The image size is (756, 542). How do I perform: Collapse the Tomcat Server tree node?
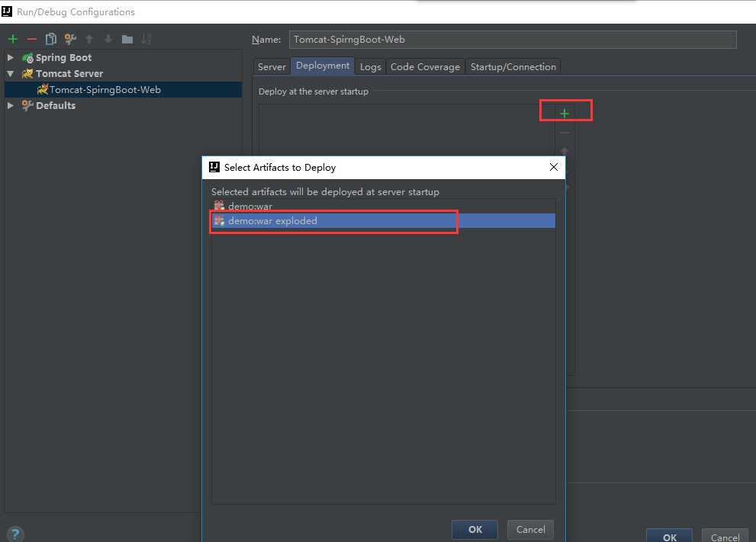pos(11,74)
